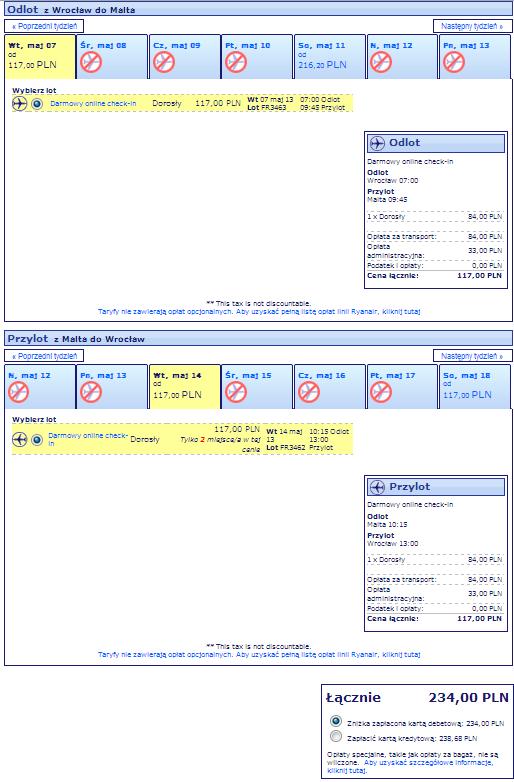The image size is (514, 782).
Task: Select outbound tab So, maj 11
Action: (330, 57)
